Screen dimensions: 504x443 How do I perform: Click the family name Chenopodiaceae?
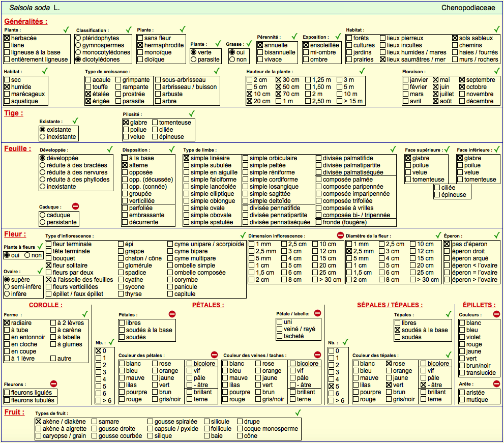[x=468, y=8]
